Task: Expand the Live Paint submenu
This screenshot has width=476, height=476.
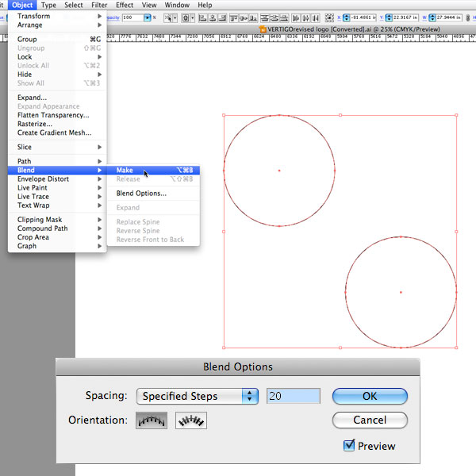Action: pos(57,187)
